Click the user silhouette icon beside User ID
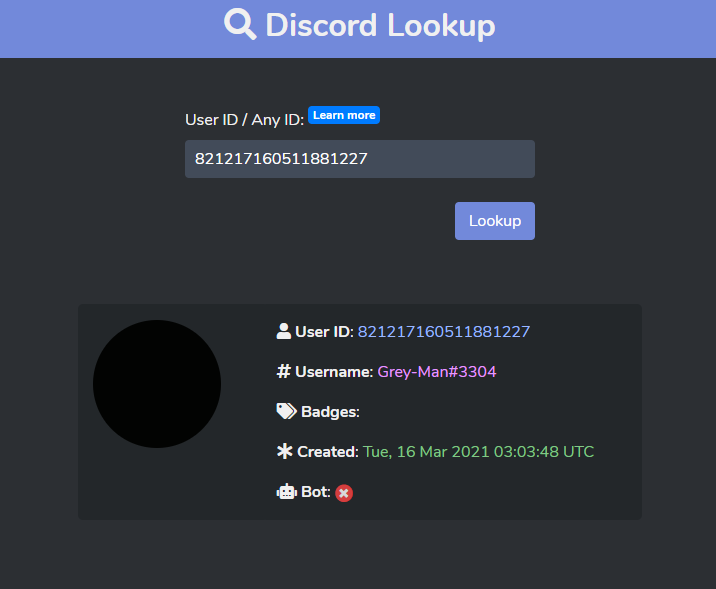The image size is (716, 589). pyautogui.click(x=284, y=331)
